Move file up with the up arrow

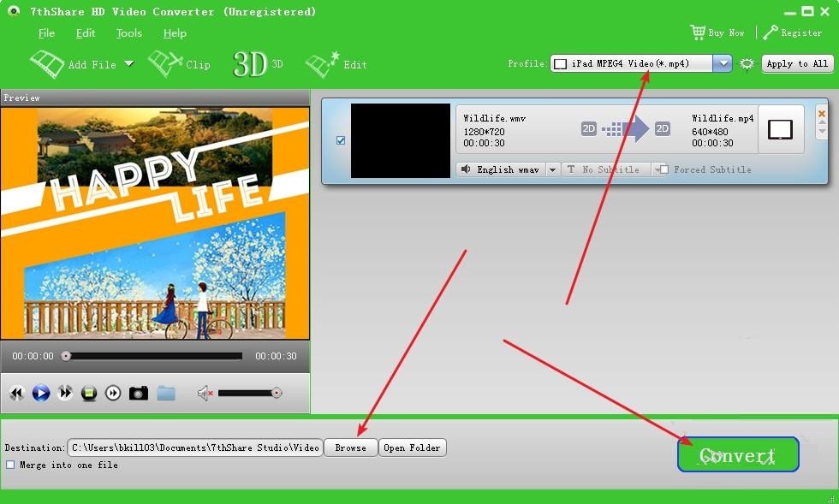(x=822, y=123)
